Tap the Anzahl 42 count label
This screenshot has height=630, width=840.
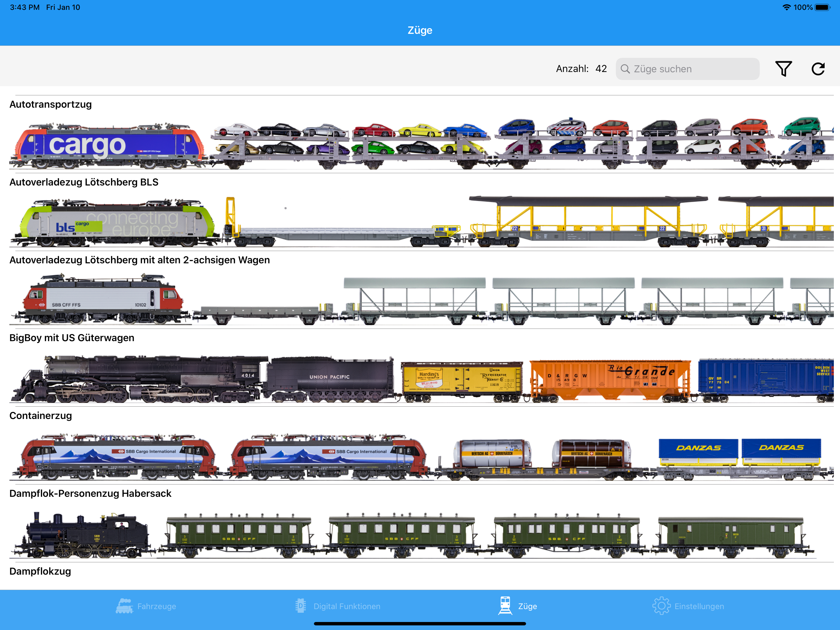tap(581, 69)
